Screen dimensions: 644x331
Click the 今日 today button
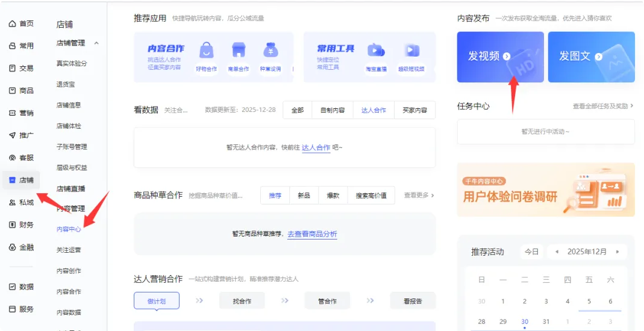coord(531,252)
